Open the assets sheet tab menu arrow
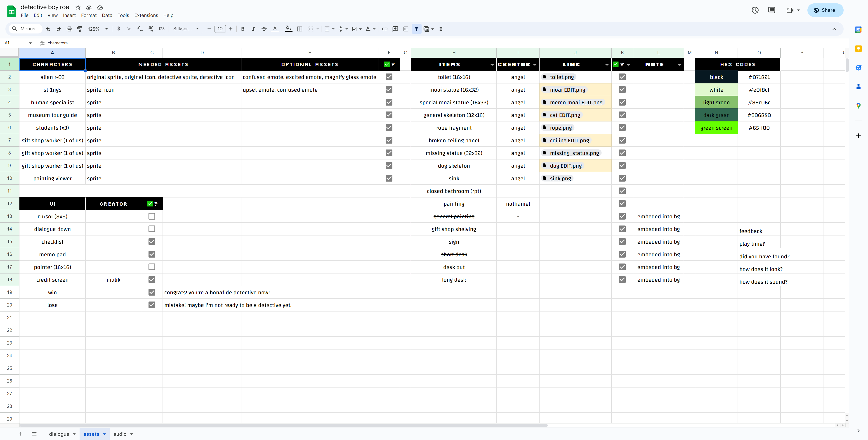Image resolution: width=868 pixels, height=440 pixels. pos(104,434)
